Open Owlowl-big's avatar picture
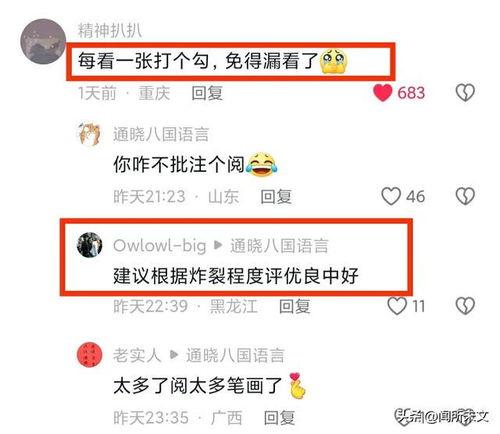The width and height of the screenshot is (500, 434). (x=89, y=245)
